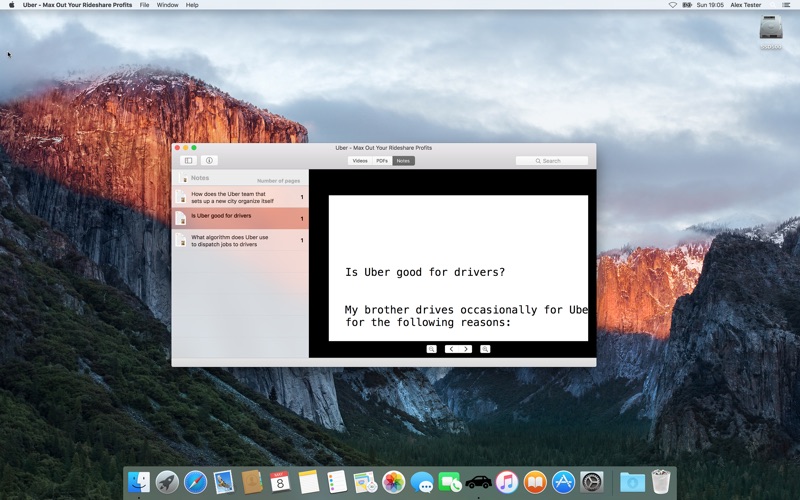The height and width of the screenshot is (500, 800).
Task: Go to the next page
Action: pos(465,349)
